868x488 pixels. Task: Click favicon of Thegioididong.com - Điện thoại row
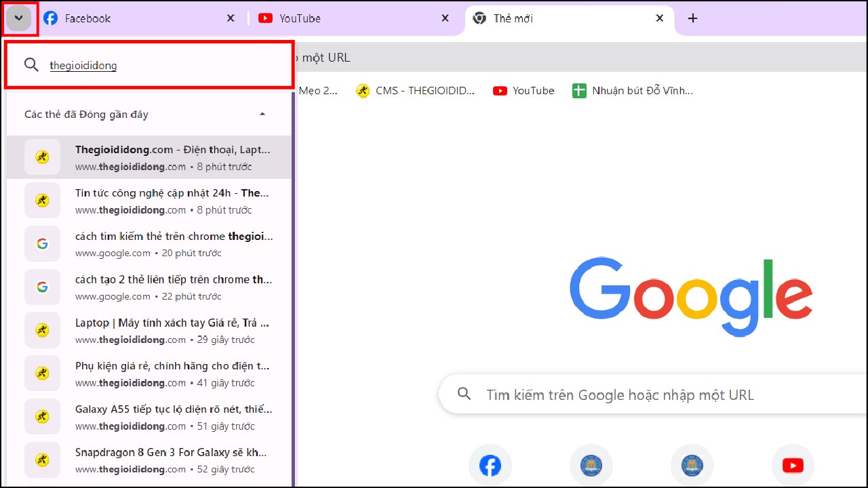pyautogui.click(x=42, y=157)
